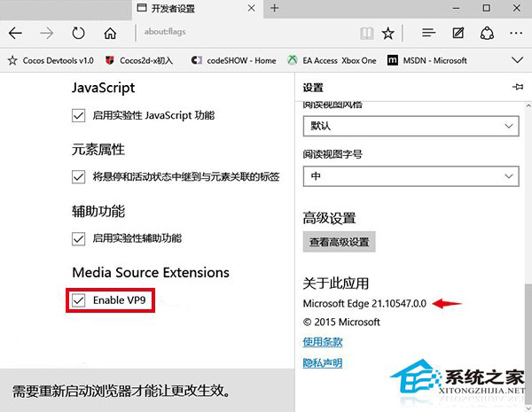This screenshot has width=532, height=412.
Task: Select the 开发者设置 tab
Action: 197,9
